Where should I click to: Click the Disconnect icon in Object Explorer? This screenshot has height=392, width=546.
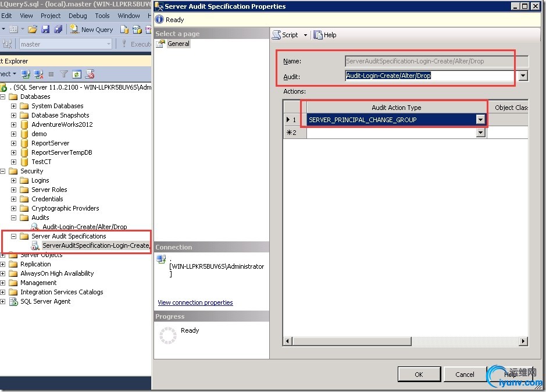[x=38, y=74]
